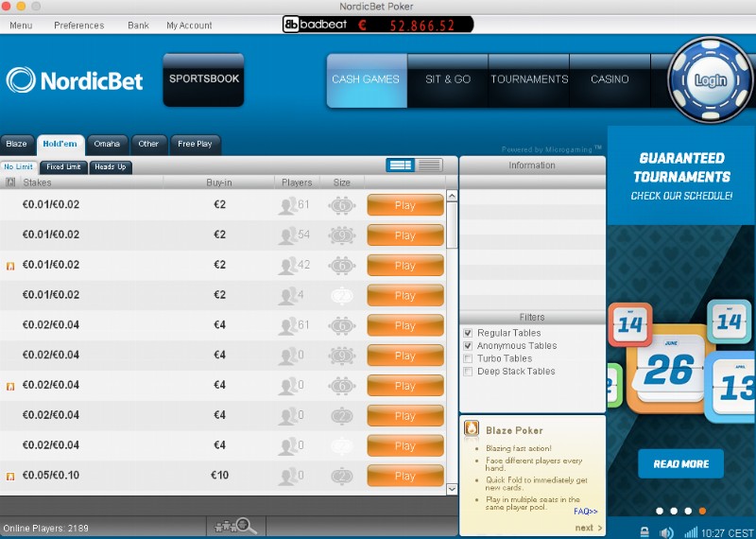The width and height of the screenshot is (756, 539).
Task: Open My Account
Action: pyautogui.click(x=189, y=26)
